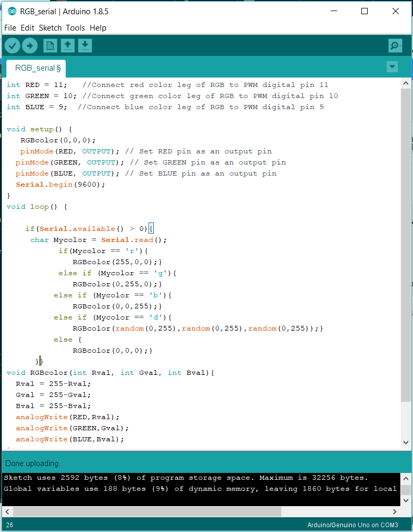Open the Help menu

click(x=98, y=28)
